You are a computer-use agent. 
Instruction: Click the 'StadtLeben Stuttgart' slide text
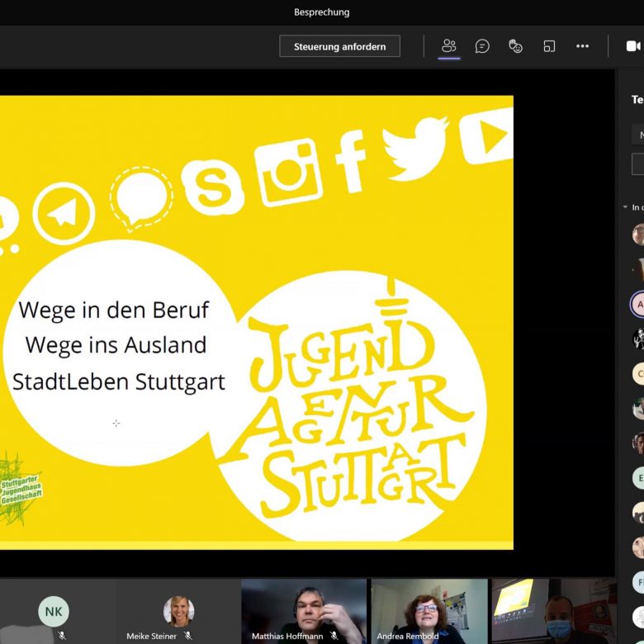click(119, 381)
